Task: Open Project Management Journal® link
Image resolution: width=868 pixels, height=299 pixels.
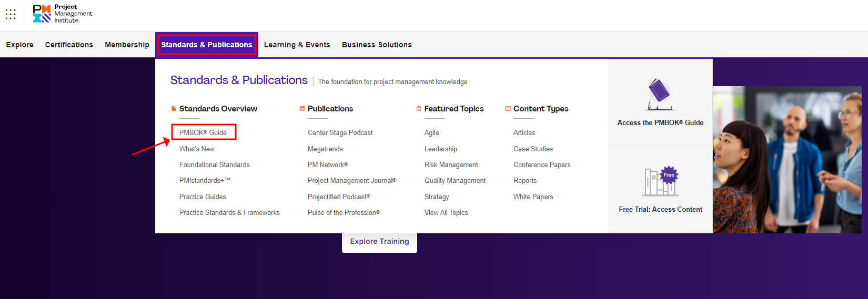Action: pyautogui.click(x=352, y=181)
